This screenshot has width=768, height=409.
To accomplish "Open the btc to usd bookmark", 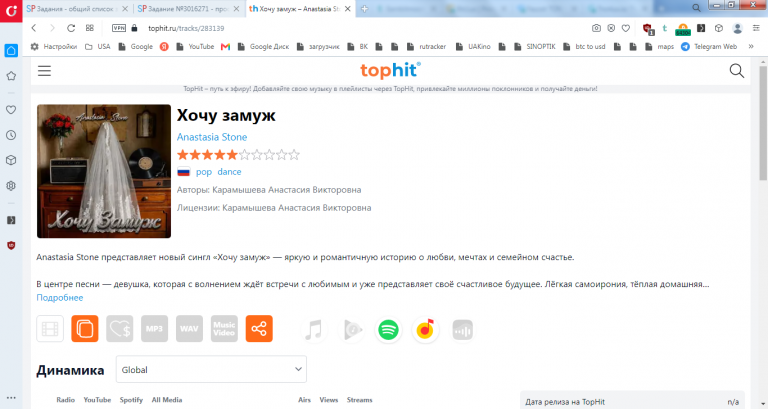I will [x=584, y=47].
